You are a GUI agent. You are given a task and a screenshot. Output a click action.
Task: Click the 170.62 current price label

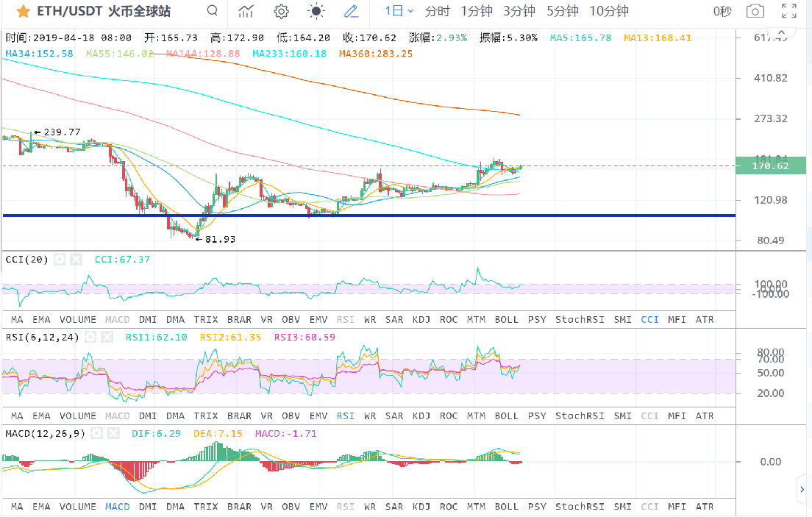pyautogui.click(x=771, y=167)
